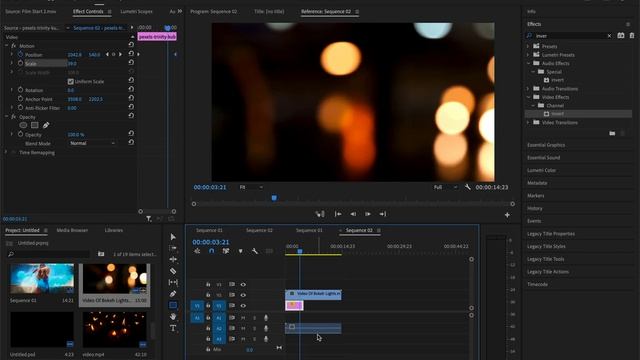Add keyframe diamond for Position
The image size is (640, 360).
pos(113,54)
